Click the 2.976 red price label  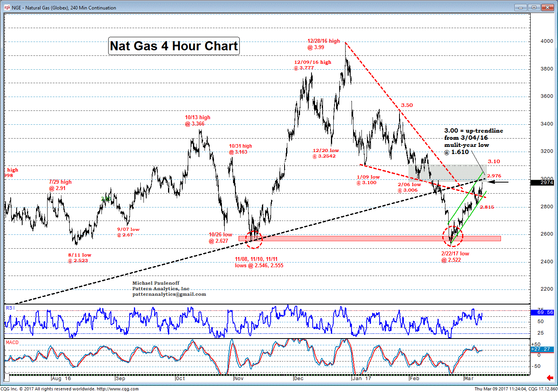click(x=494, y=176)
